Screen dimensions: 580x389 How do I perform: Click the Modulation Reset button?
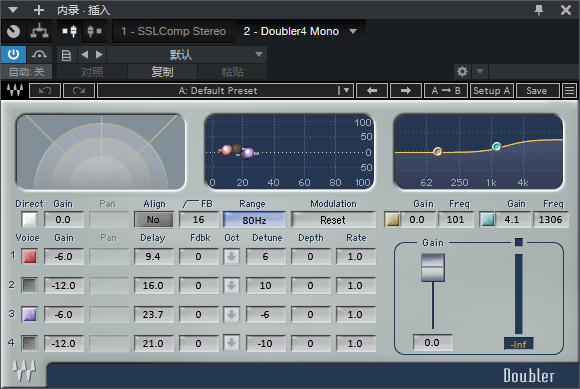(x=333, y=220)
